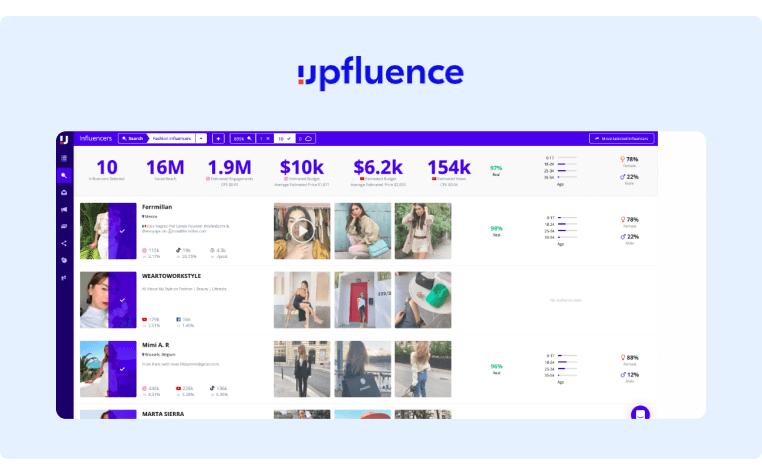Image resolution: width=762 pixels, height=475 pixels.
Task: Open the dashboard grid icon in the sidebar
Action: coord(64,158)
